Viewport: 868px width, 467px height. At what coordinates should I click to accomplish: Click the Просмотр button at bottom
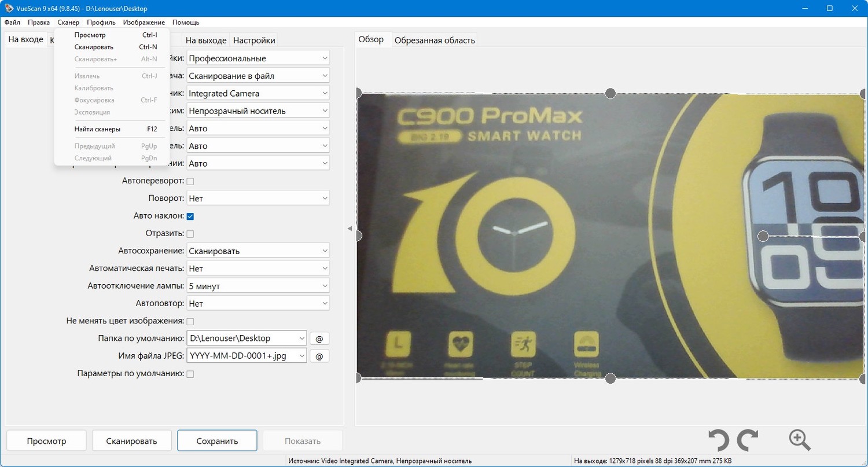pyautogui.click(x=46, y=441)
